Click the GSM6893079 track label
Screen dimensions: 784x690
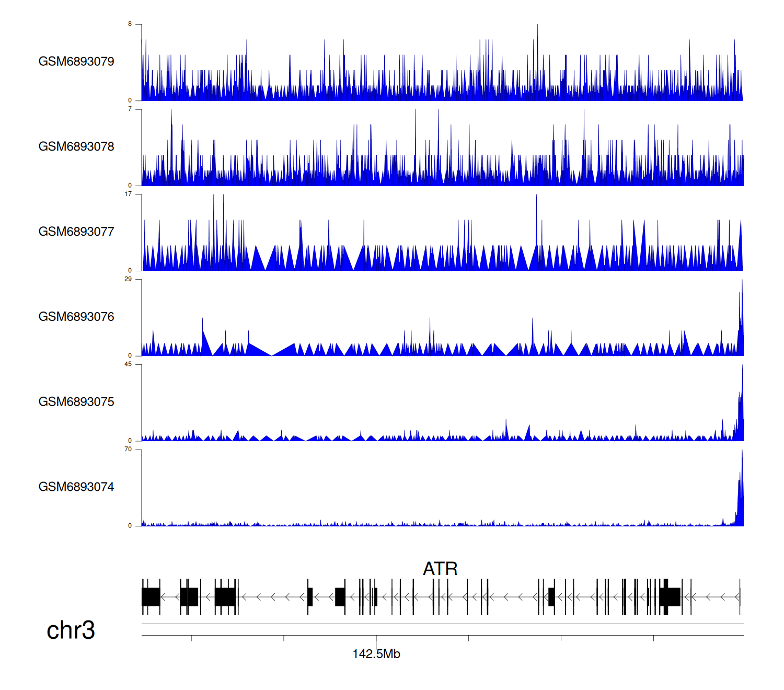coord(76,62)
